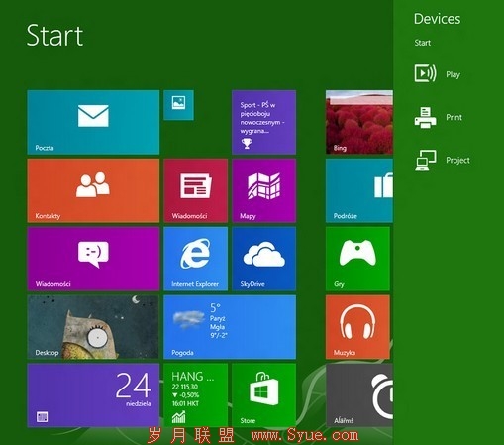Open the small Photos tile
This screenshot has height=445, width=504.
click(x=178, y=105)
